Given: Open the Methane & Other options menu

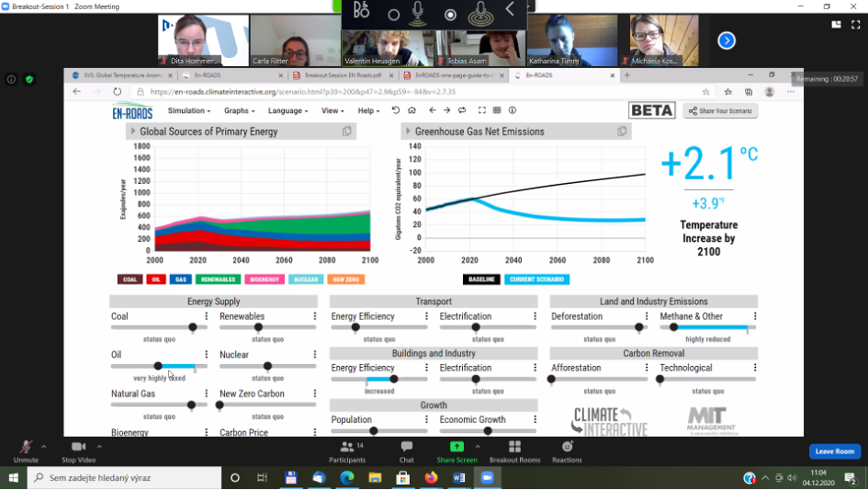Looking at the screenshot, I should coord(755,316).
